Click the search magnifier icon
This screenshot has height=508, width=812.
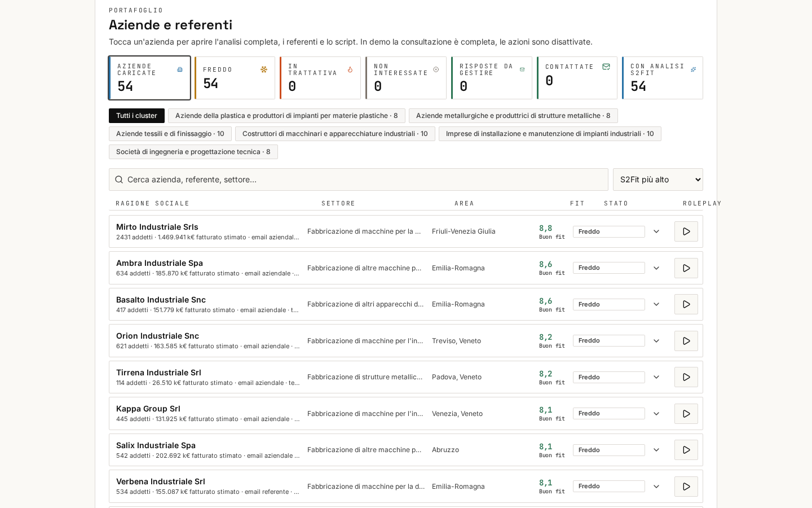point(119,179)
